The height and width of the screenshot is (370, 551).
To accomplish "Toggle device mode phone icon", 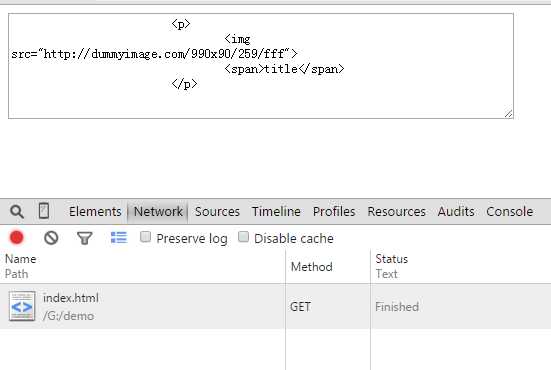I will 44,211.
